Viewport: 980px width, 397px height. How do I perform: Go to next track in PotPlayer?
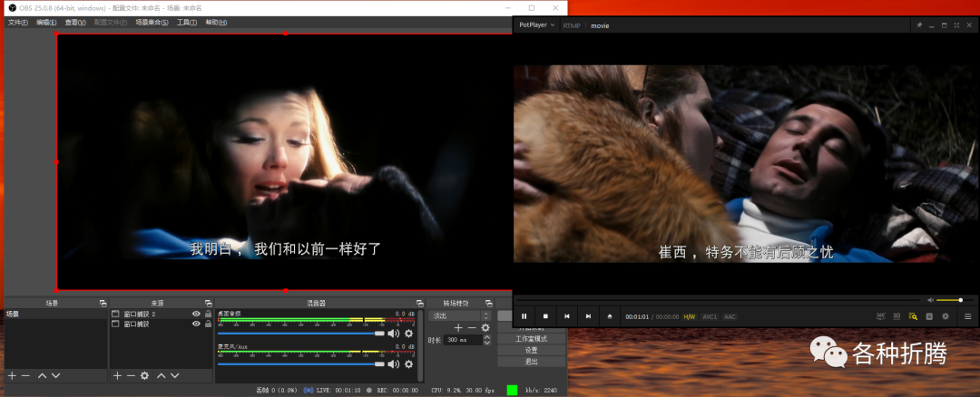click(x=587, y=316)
